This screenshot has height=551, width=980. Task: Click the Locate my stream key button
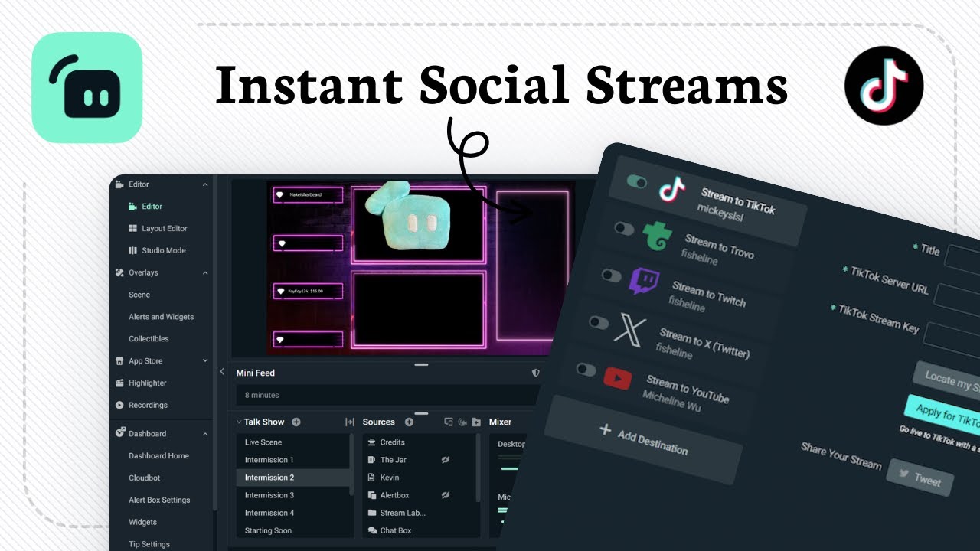coord(946,379)
